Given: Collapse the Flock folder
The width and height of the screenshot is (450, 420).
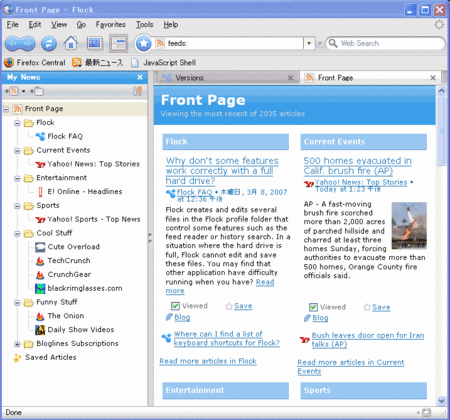Looking at the screenshot, I should coord(17,123).
